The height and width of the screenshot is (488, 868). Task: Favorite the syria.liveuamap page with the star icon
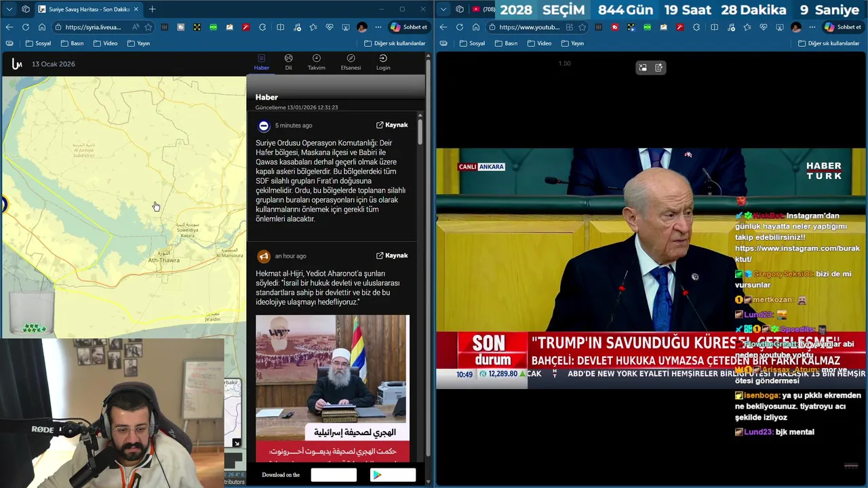tap(148, 27)
